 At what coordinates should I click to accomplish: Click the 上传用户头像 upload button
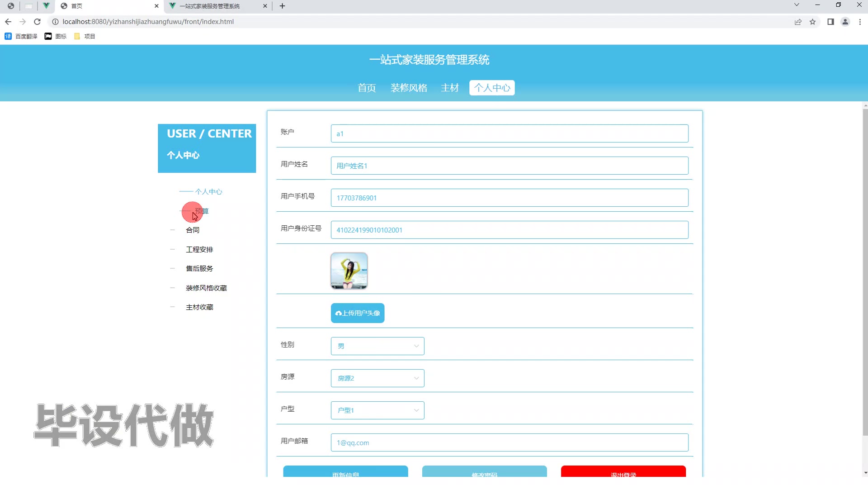point(358,313)
